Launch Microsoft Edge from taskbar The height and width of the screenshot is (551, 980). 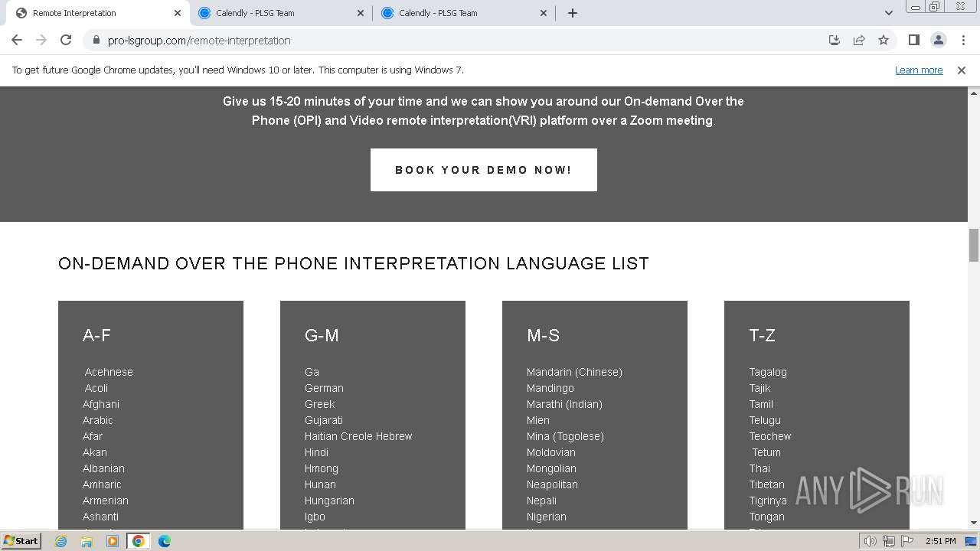pyautogui.click(x=164, y=541)
